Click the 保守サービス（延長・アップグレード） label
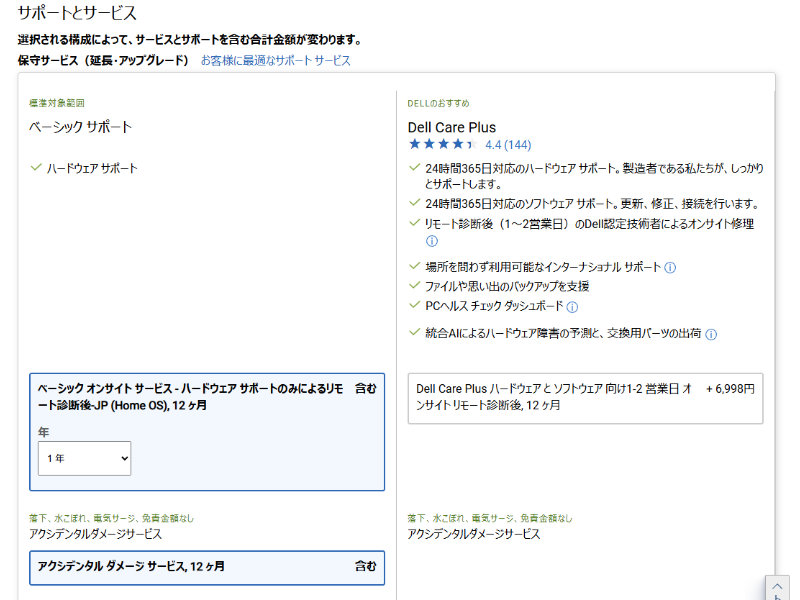800x600 pixels. [103, 61]
